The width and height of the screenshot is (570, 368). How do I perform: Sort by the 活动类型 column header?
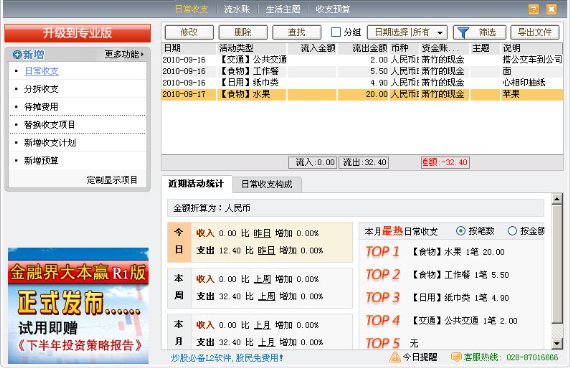pyautogui.click(x=252, y=48)
